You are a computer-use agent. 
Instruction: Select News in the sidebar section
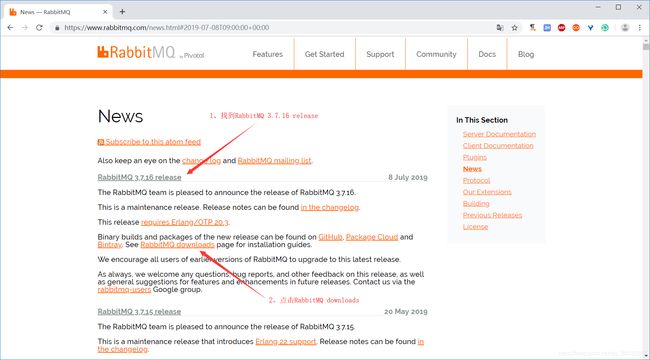click(x=472, y=169)
